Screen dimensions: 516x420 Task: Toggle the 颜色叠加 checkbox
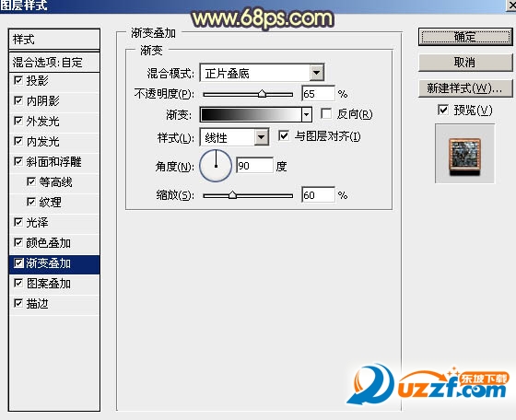pos(18,243)
